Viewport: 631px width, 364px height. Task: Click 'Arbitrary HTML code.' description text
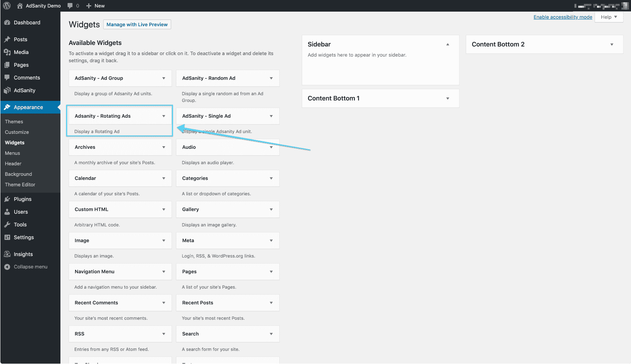click(x=97, y=225)
